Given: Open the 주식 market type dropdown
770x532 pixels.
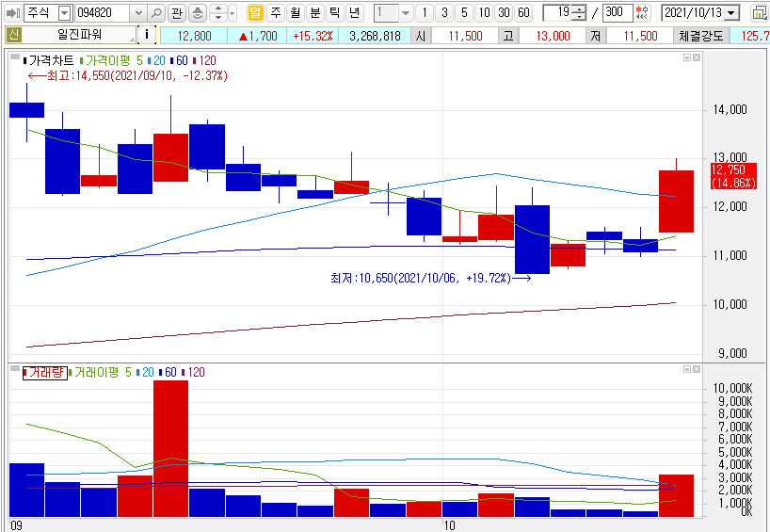Looking at the screenshot, I should pos(64,13).
